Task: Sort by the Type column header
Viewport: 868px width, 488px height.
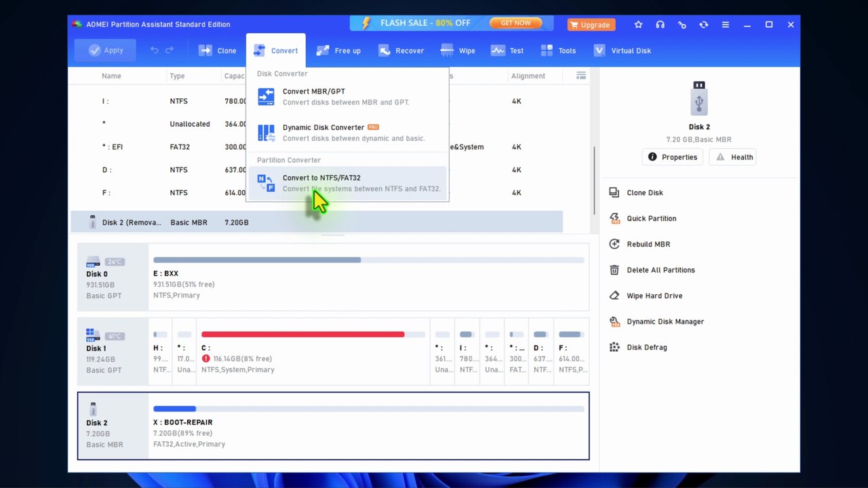Action: tap(177, 76)
